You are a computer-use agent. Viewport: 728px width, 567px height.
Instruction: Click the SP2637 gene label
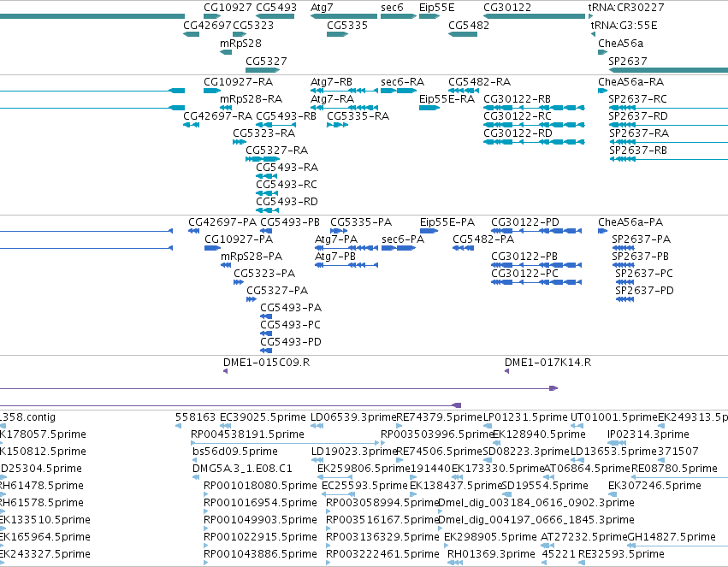click(x=628, y=62)
